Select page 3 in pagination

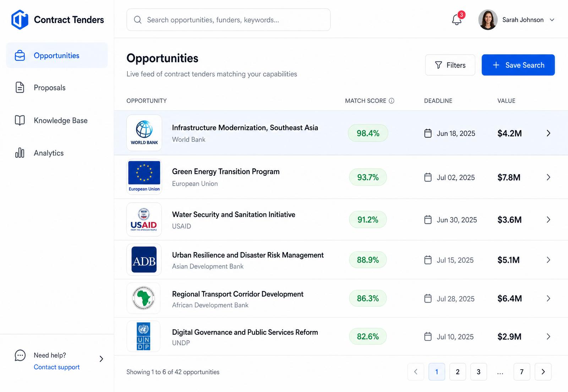coord(479,372)
